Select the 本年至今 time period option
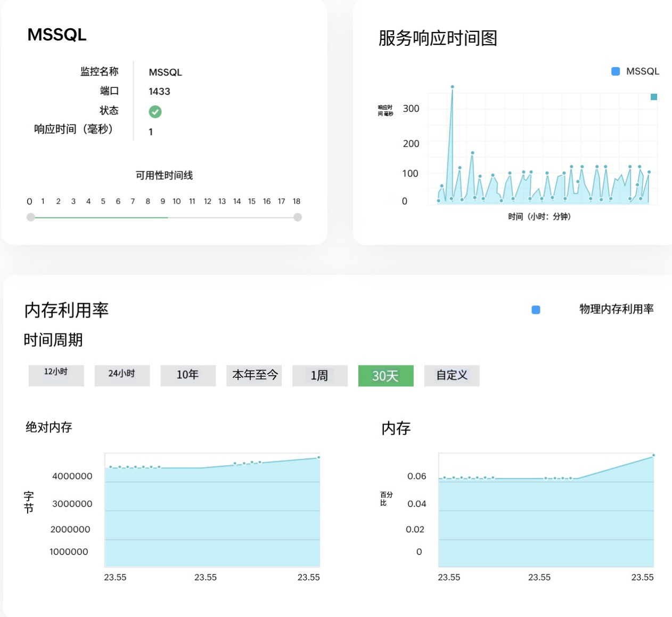The image size is (672, 617). [254, 376]
